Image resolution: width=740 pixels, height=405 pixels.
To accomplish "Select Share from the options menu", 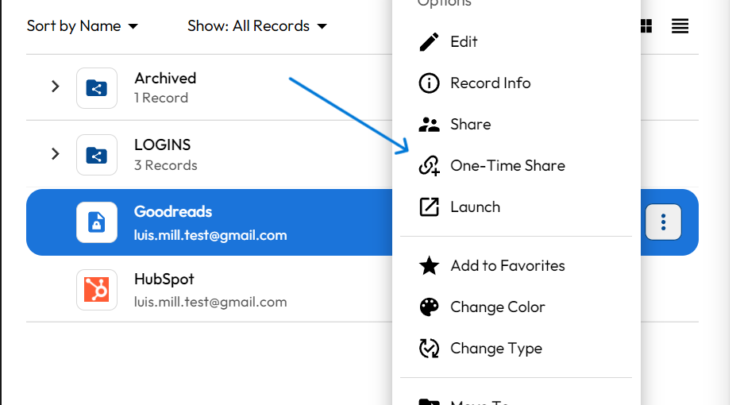I will 470,125.
